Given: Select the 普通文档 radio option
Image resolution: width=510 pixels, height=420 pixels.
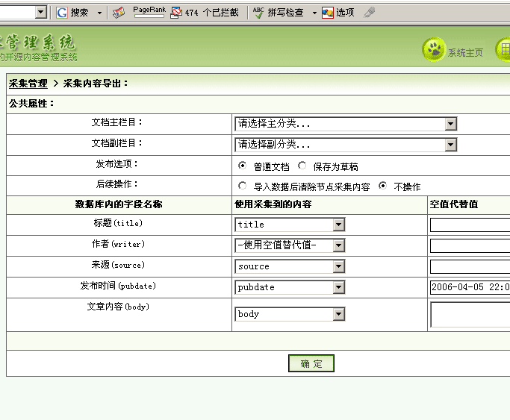Looking at the screenshot, I should click(x=242, y=166).
